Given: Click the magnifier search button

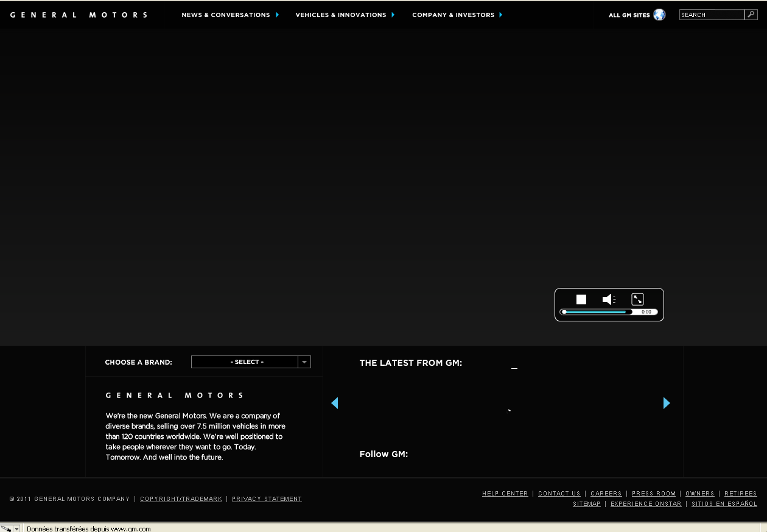Looking at the screenshot, I should [x=751, y=15].
